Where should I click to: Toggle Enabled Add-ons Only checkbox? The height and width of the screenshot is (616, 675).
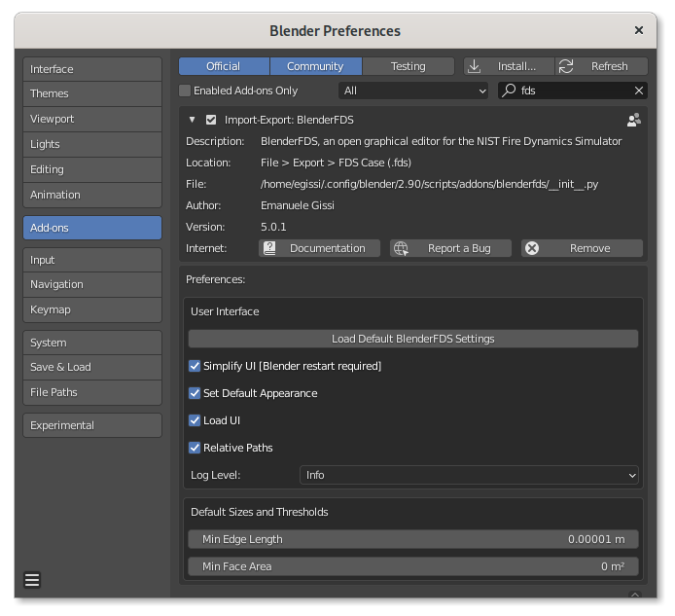(x=185, y=91)
